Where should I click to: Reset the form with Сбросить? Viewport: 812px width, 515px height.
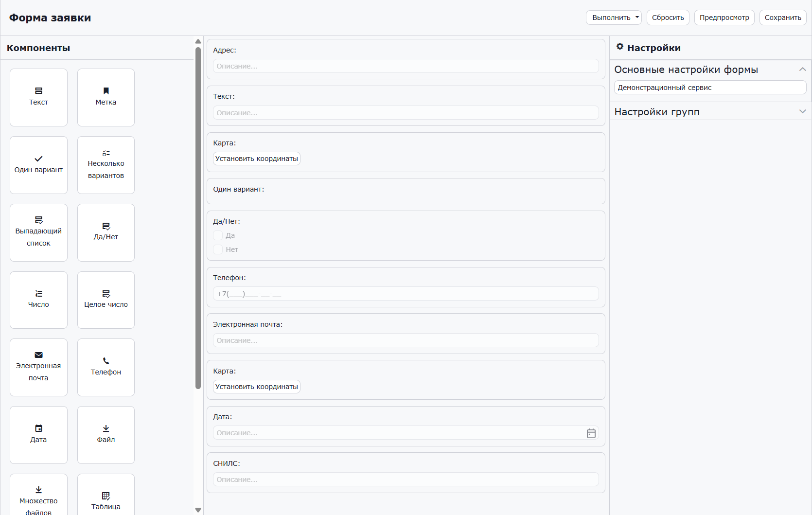(x=668, y=18)
